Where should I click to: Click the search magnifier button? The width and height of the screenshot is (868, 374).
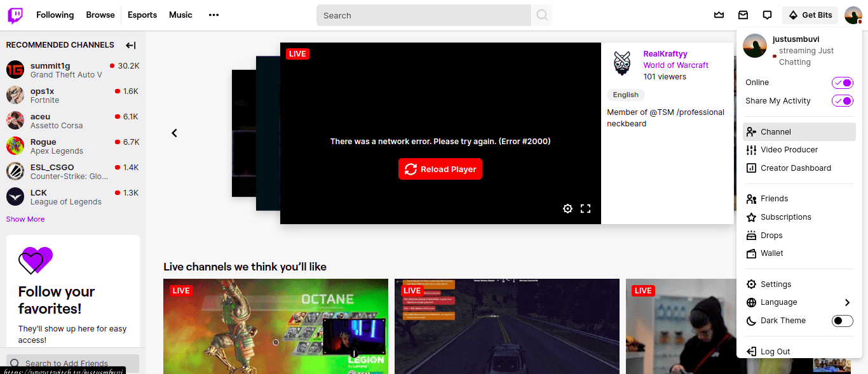[x=542, y=15]
